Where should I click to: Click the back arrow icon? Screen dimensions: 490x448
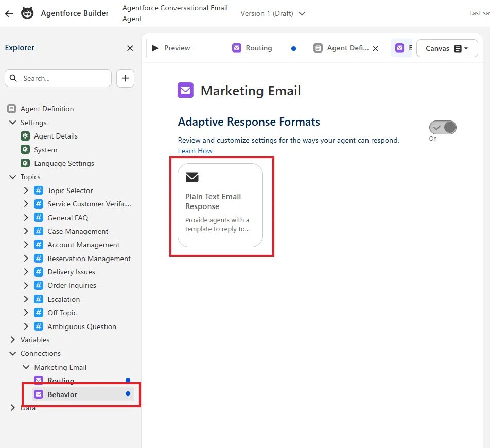tap(9, 13)
